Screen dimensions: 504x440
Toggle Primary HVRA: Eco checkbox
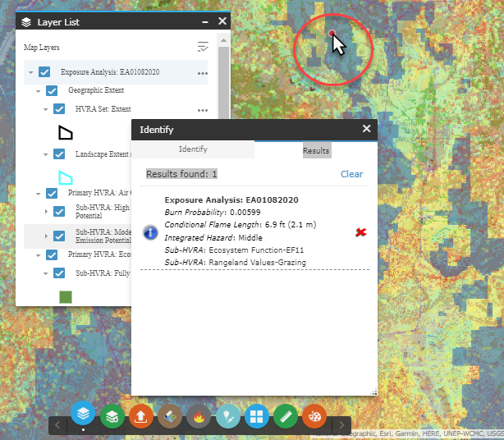52,254
